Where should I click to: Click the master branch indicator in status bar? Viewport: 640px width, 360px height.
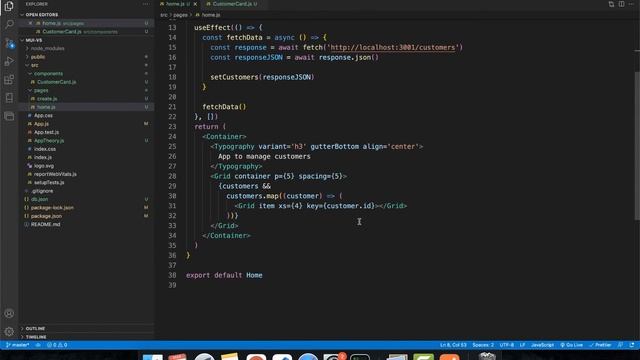[17, 345]
